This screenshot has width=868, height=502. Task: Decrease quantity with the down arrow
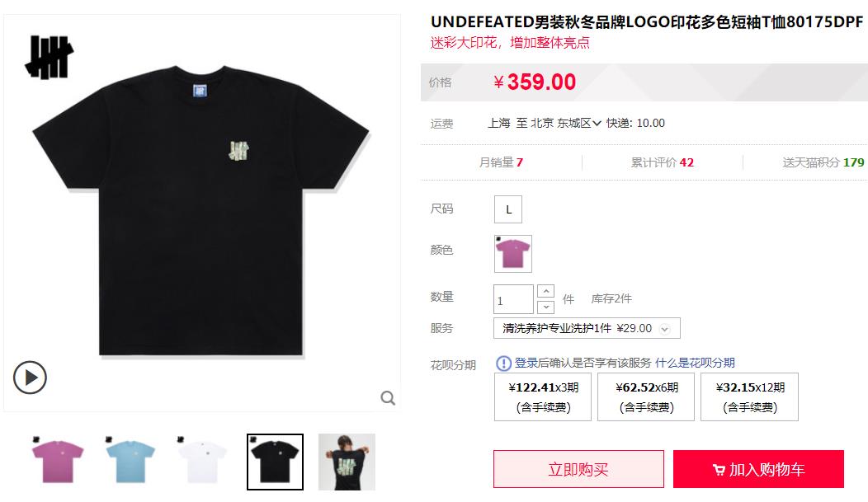[x=546, y=307]
